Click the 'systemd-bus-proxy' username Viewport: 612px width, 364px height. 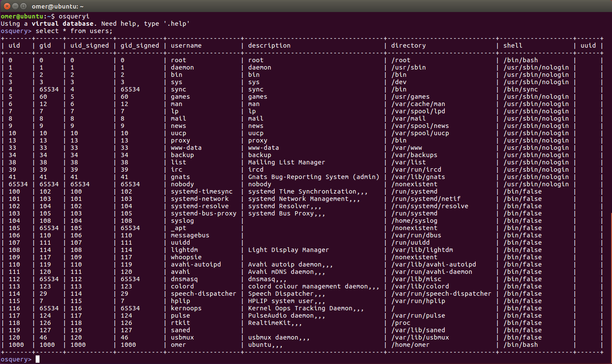(204, 213)
